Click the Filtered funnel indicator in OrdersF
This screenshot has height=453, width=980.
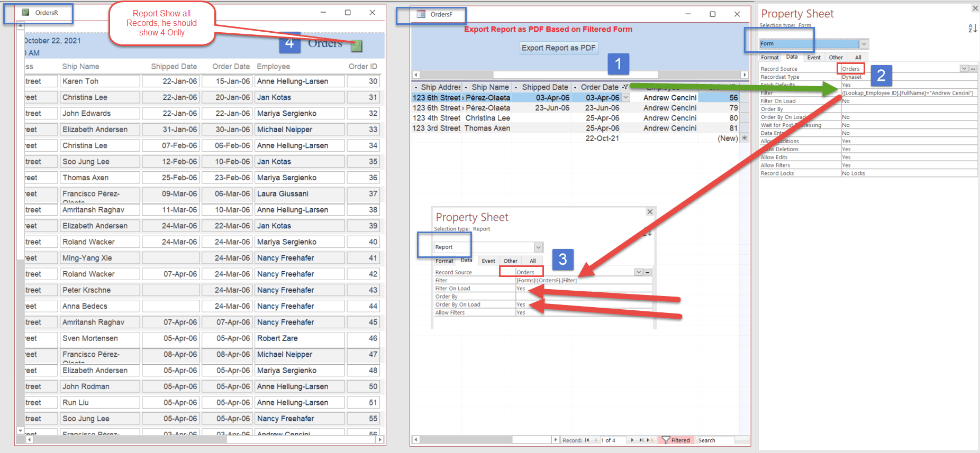[x=676, y=440]
